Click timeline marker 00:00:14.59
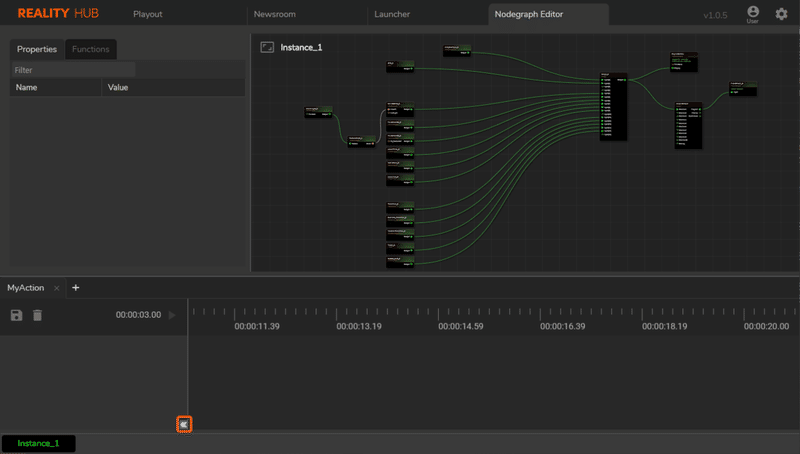 pyautogui.click(x=461, y=326)
